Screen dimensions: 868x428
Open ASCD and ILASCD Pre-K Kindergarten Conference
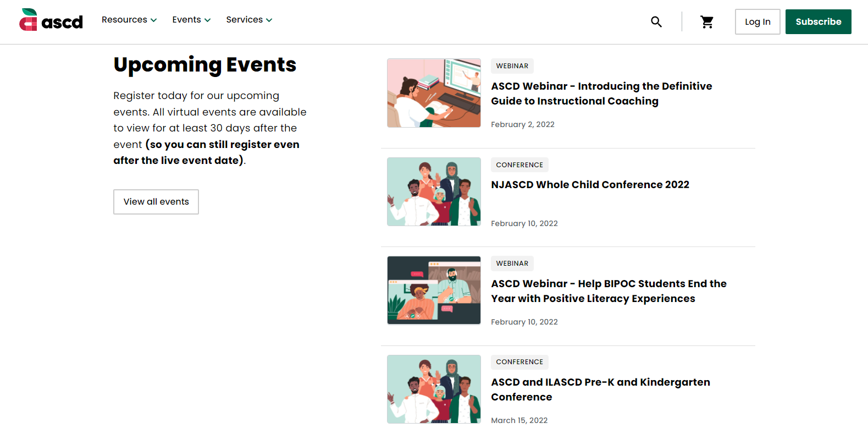click(600, 389)
